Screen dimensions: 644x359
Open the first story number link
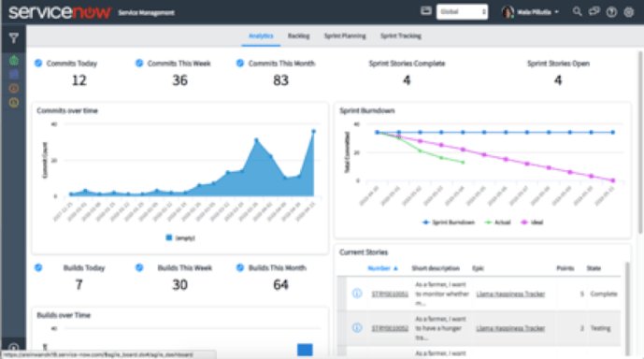click(x=390, y=294)
